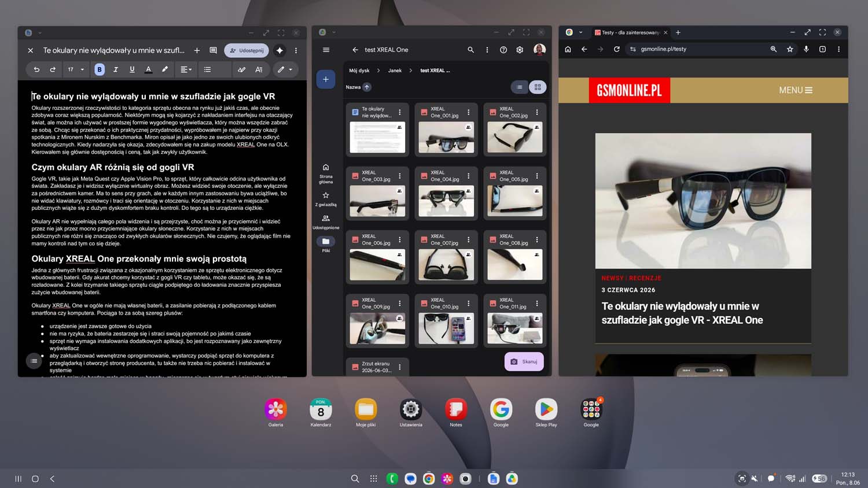Viewport: 868px width, 488px height.
Task: Close the document with X in Docs
Action: coord(31,50)
